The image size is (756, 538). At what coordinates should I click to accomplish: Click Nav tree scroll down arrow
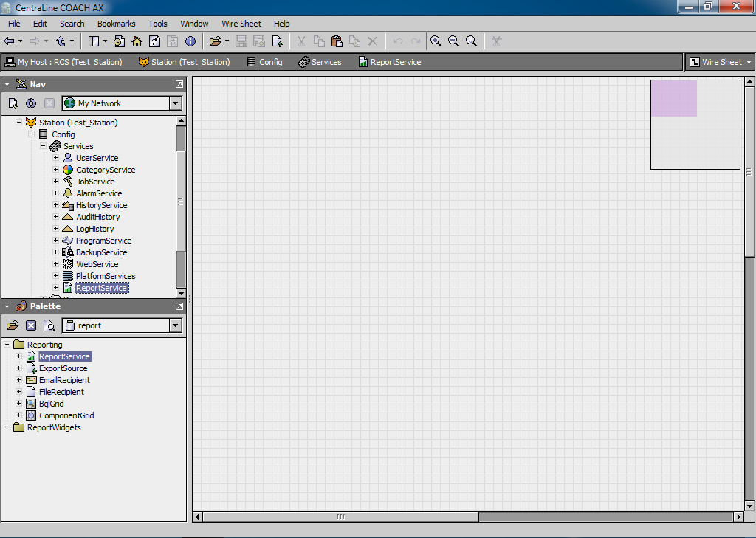point(181,293)
